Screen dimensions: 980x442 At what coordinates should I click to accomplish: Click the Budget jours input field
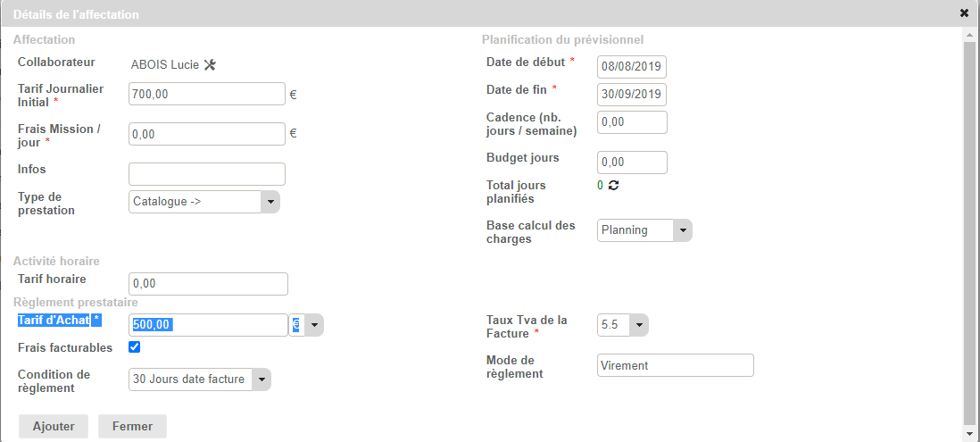pos(632,163)
